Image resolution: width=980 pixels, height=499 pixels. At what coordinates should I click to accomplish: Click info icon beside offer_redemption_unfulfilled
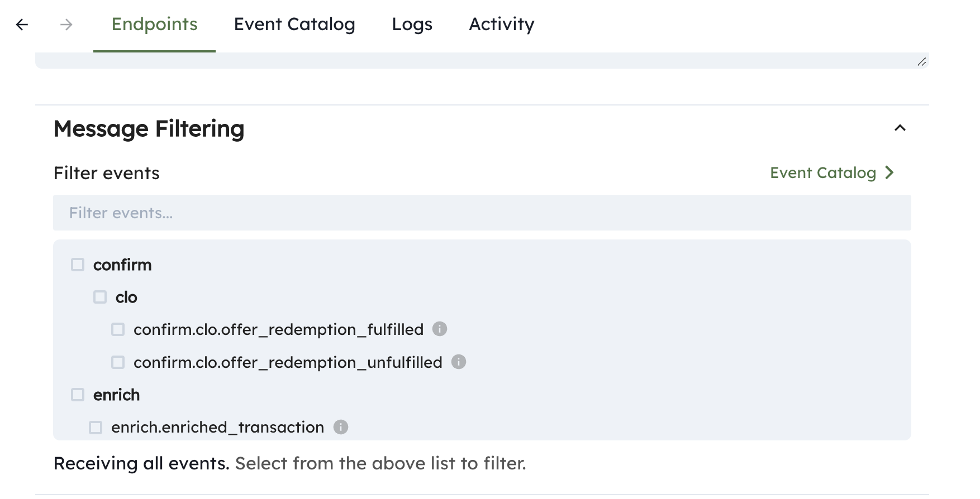click(459, 362)
